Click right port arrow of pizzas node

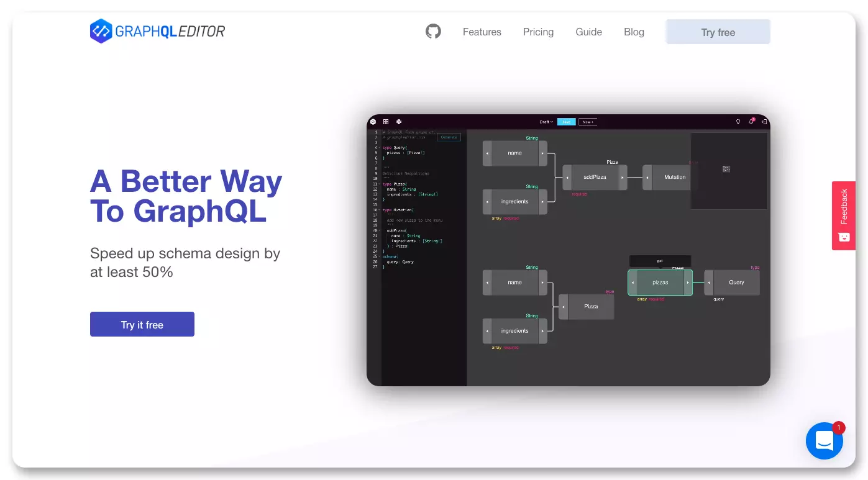(688, 283)
